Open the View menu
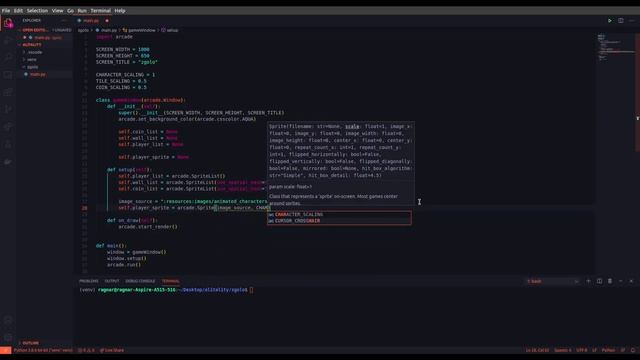 [x=57, y=11]
